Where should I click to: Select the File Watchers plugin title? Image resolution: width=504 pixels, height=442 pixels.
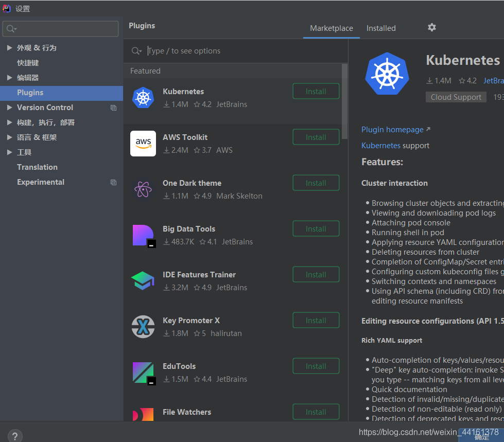click(x=187, y=412)
